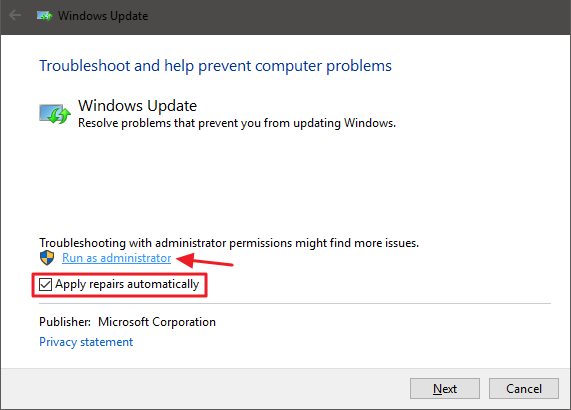Screen dimensions: 571x410
Task: Open the Run as administrator link
Action: coord(117,258)
